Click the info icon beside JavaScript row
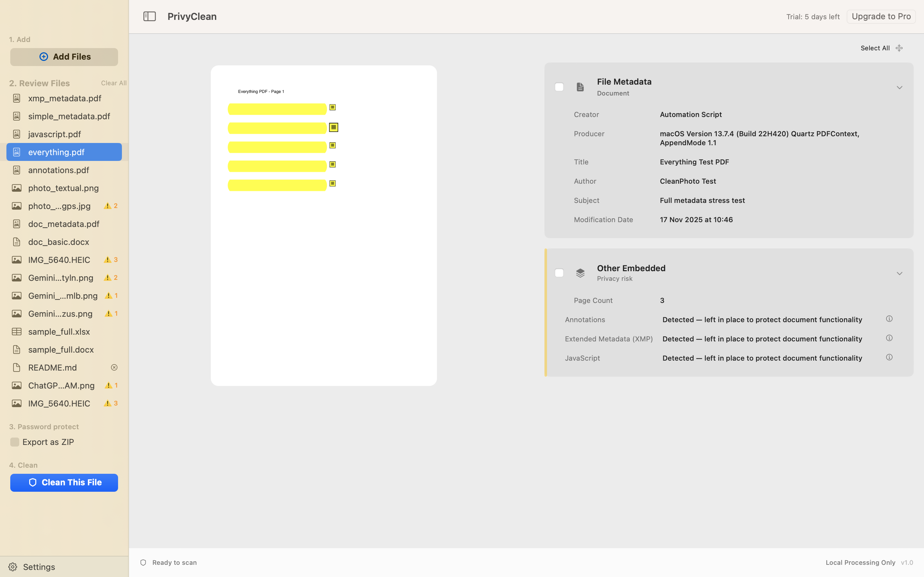Image resolution: width=924 pixels, height=577 pixels. tap(889, 357)
